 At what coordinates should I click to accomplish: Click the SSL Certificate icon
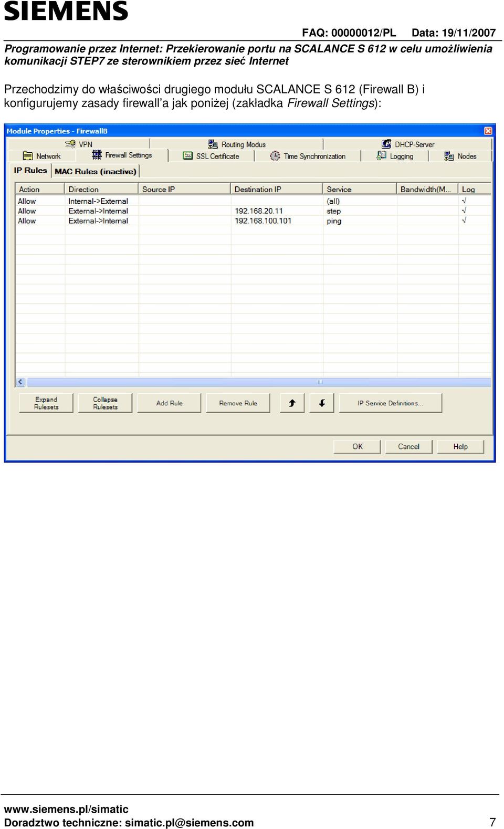coord(187,156)
